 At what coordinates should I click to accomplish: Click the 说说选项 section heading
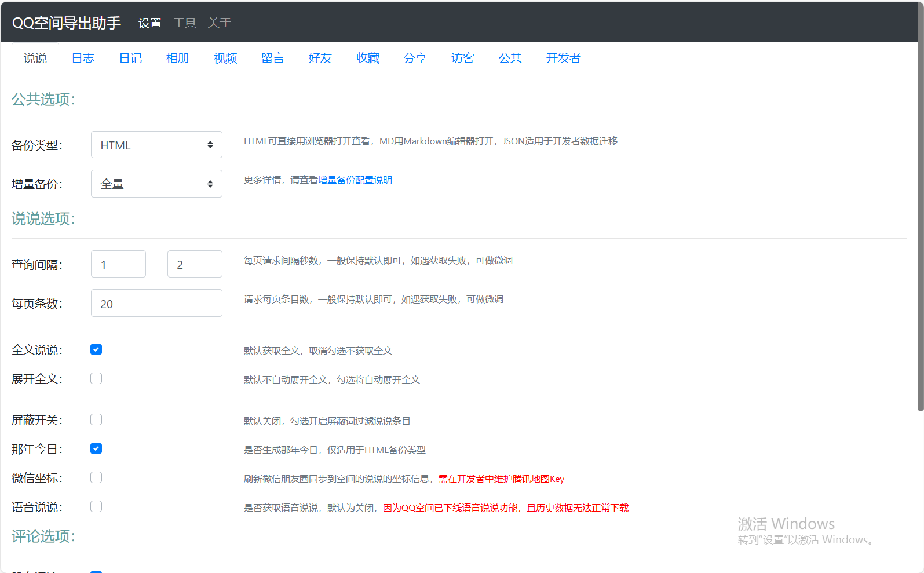click(43, 219)
